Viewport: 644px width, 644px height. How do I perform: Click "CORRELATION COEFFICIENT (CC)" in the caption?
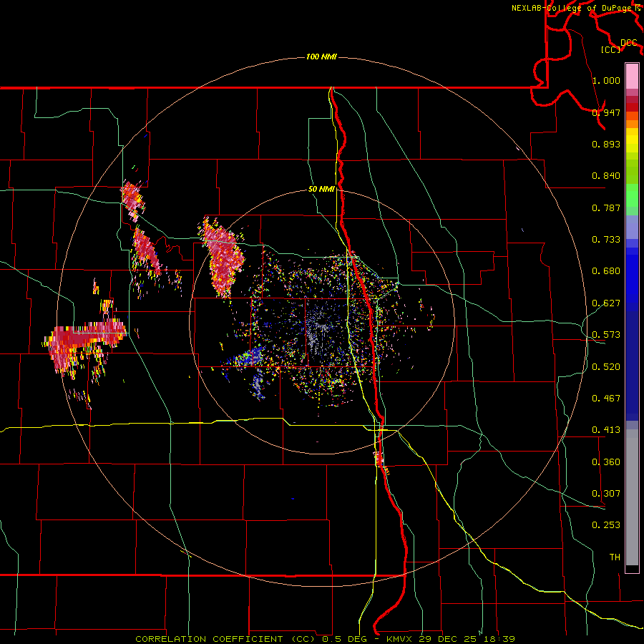coord(225,639)
